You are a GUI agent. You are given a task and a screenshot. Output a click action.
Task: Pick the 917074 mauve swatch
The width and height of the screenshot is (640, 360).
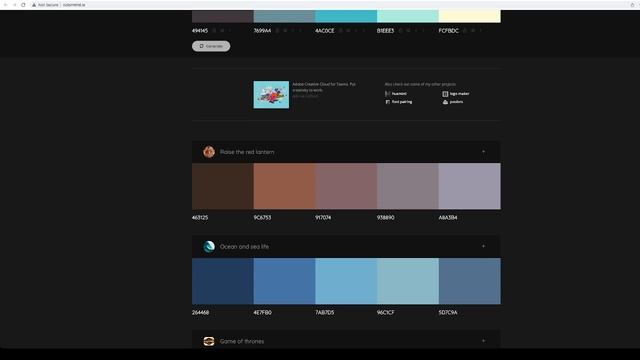pyautogui.click(x=346, y=186)
